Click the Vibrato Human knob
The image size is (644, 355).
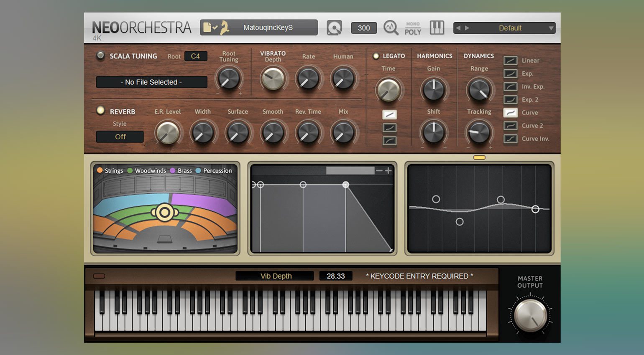point(343,79)
